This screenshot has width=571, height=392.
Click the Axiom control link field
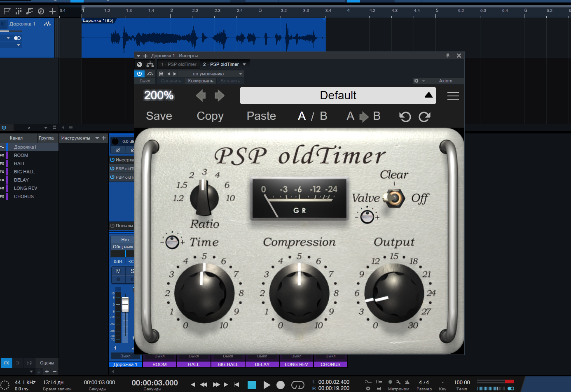pyautogui.click(x=445, y=81)
